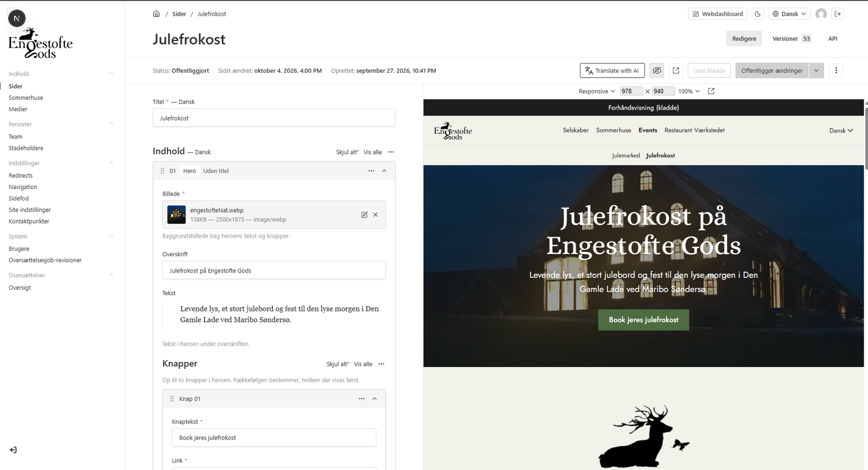Open preview in new tab icon beside eye
868x470 pixels.
click(x=676, y=71)
